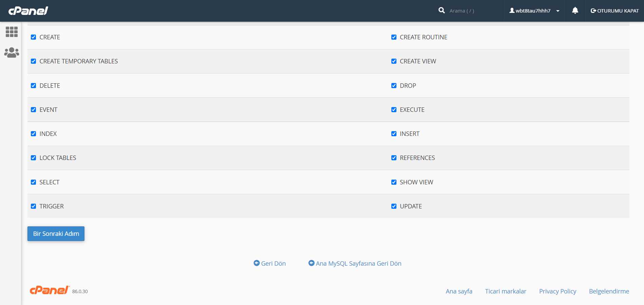Toggle the TRIGGER privilege checkbox
This screenshot has width=644, height=305.
coord(33,206)
